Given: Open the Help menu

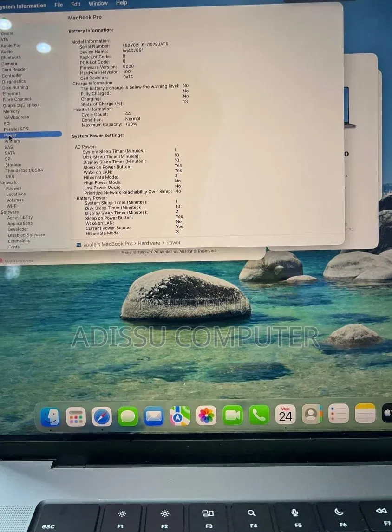Looking at the screenshot, I should (x=122, y=3).
